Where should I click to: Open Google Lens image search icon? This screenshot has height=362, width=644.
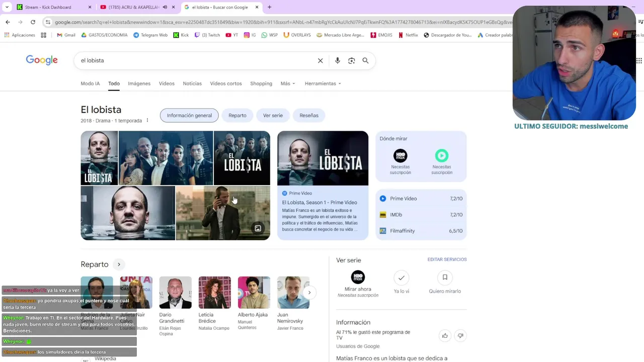352,60
